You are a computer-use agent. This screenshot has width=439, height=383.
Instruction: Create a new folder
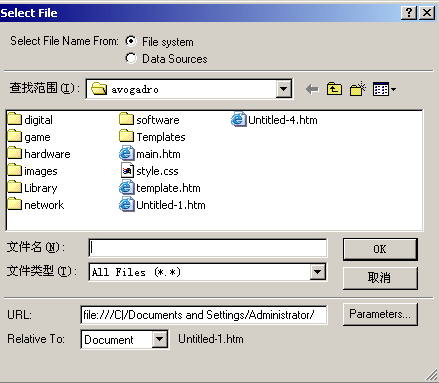pos(358,89)
